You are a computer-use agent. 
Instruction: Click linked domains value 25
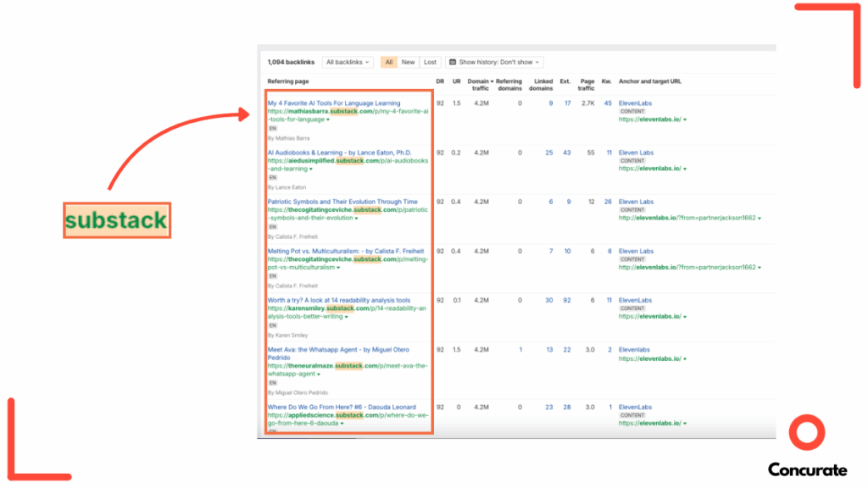548,152
